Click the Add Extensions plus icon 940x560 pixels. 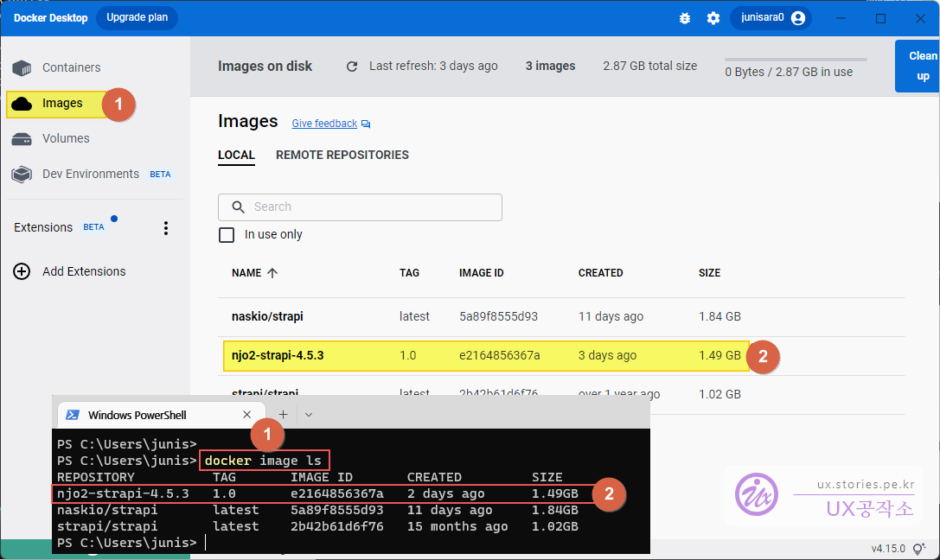click(x=22, y=271)
